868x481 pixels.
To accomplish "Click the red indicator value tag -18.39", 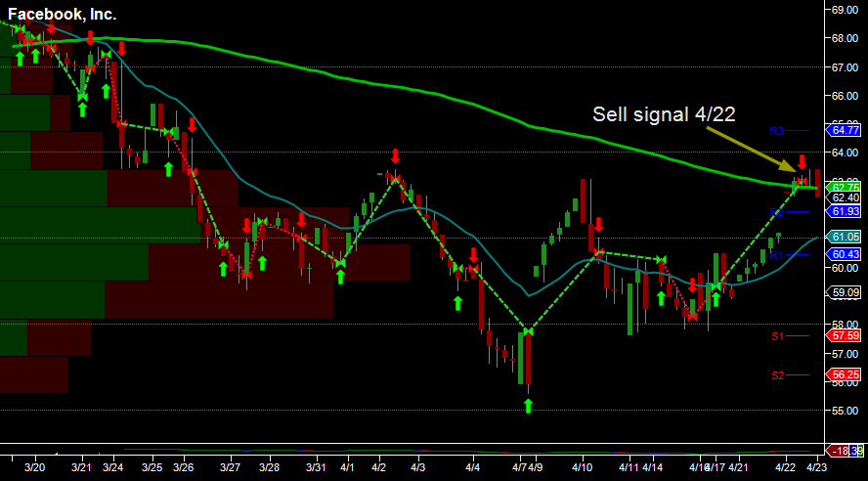I will click(x=845, y=451).
